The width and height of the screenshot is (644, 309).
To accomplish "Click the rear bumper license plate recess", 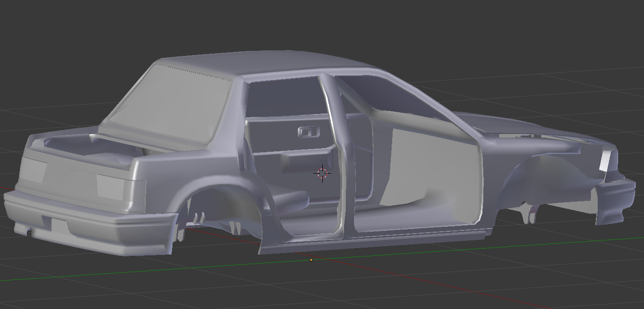I will tap(59, 225).
